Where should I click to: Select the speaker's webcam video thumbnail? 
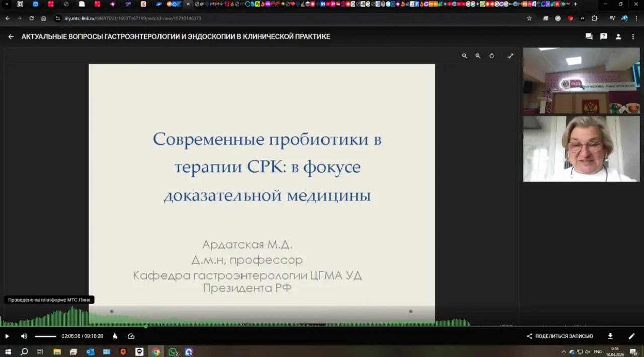click(x=581, y=149)
